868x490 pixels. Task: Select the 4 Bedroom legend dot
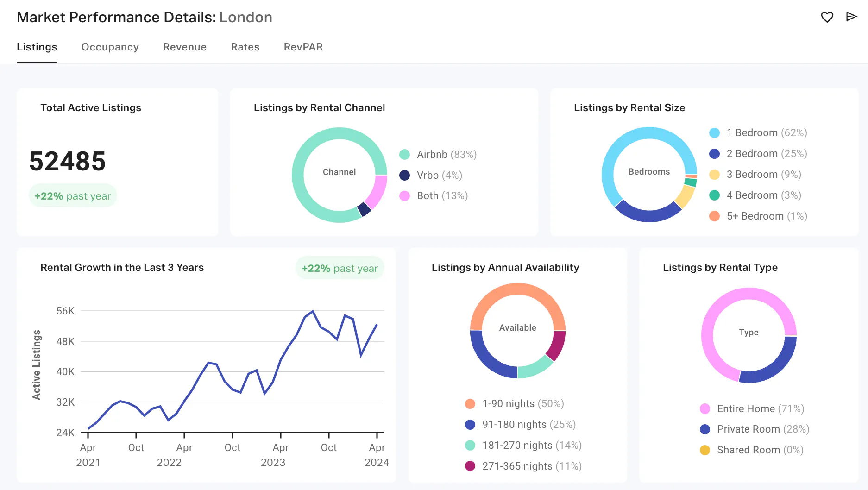tap(714, 195)
